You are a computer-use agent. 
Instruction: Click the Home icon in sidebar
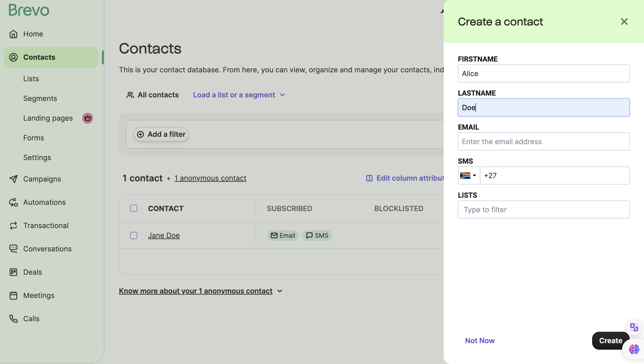point(13,34)
